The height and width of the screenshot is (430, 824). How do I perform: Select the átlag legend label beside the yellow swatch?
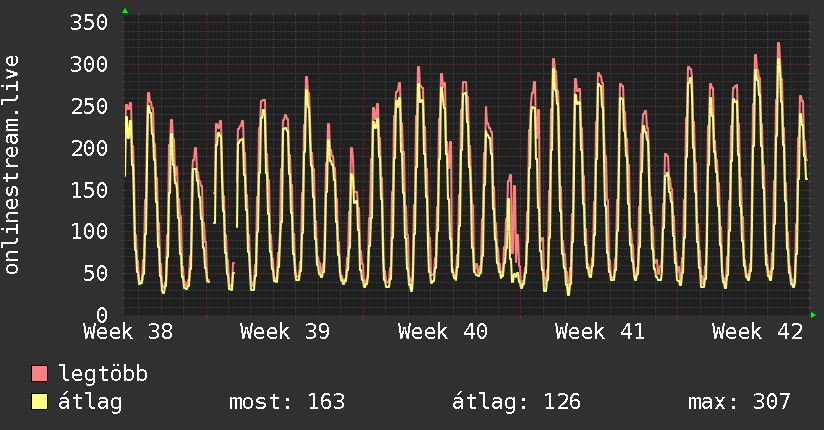click(90, 402)
